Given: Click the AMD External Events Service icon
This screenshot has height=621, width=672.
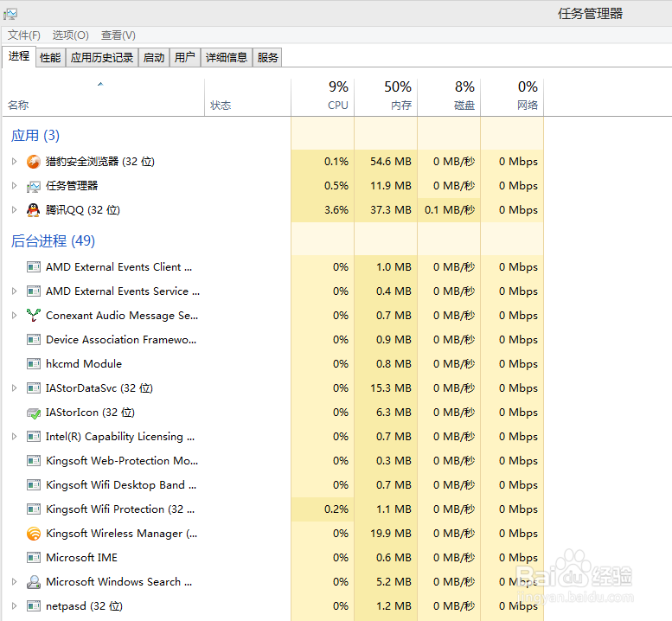Looking at the screenshot, I should pyautogui.click(x=34, y=291).
